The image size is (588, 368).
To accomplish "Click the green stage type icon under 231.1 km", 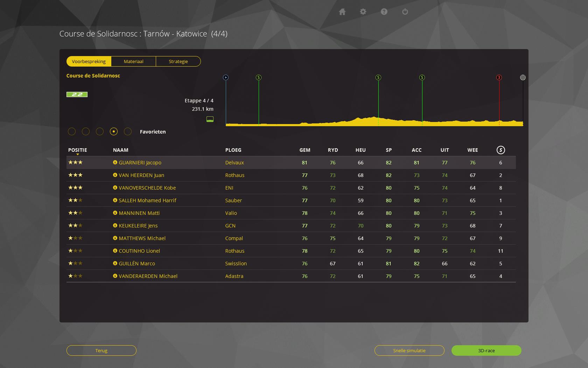I will click(x=210, y=120).
